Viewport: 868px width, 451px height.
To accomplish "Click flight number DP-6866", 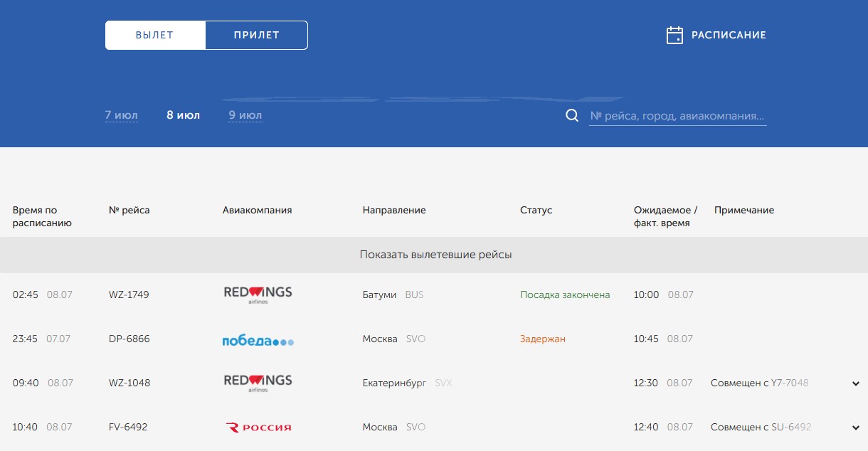I will coord(129,339).
